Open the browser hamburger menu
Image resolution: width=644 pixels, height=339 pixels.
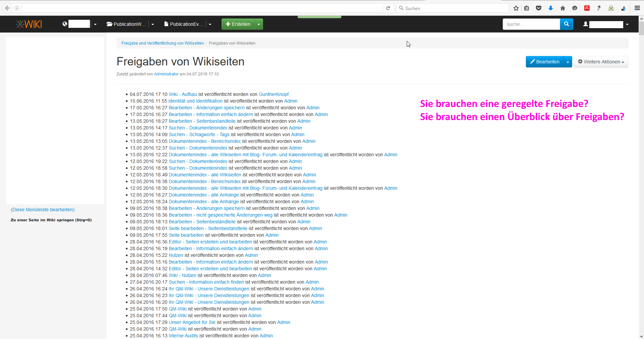(637, 8)
